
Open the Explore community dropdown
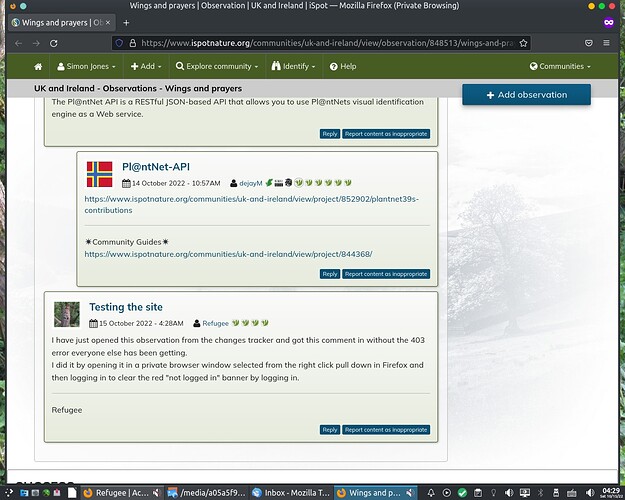pyautogui.click(x=217, y=67)
